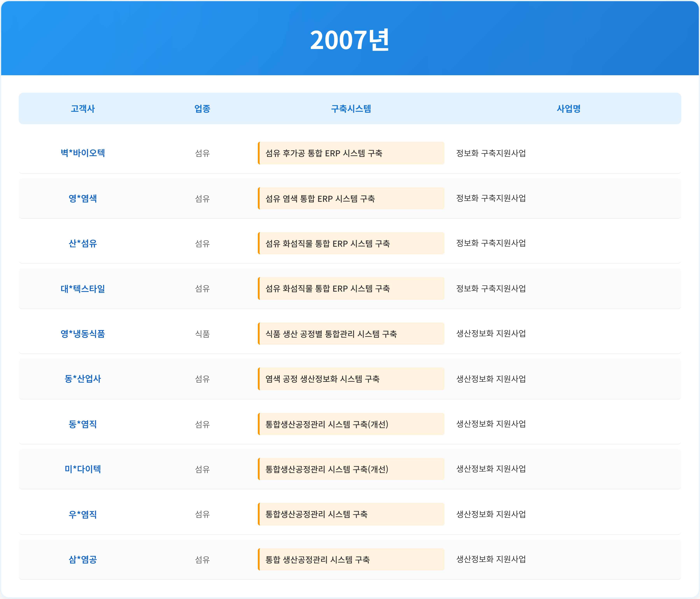This screenshot has height=599, width=700.
Task: Click 통합 생산공정관리 시스템 구축 in last row
Action: [x=351, y=560]
